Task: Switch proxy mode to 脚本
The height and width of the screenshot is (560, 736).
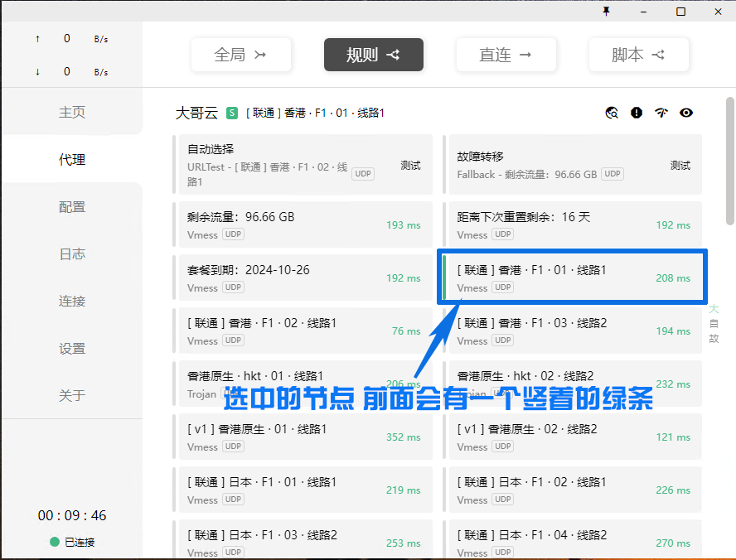Action: (638, 55)
